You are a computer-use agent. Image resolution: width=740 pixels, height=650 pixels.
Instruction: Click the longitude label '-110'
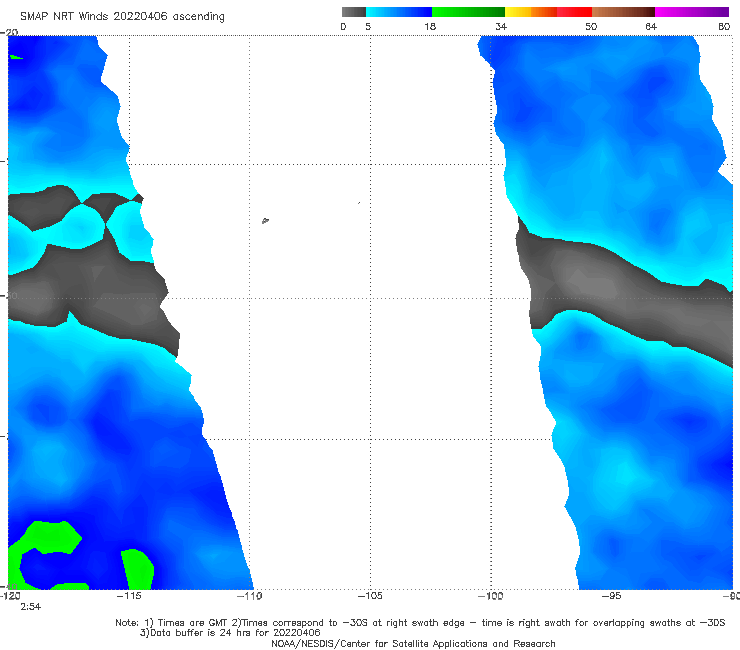tap(249, 596)
